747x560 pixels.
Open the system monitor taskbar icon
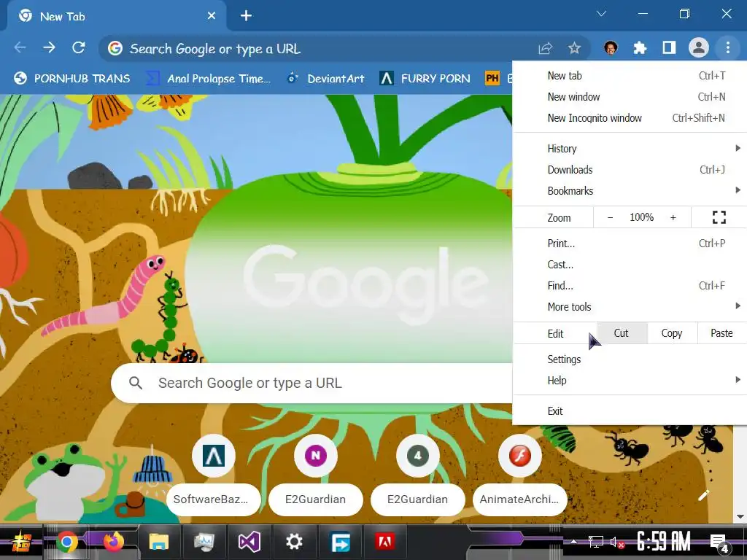204,542
